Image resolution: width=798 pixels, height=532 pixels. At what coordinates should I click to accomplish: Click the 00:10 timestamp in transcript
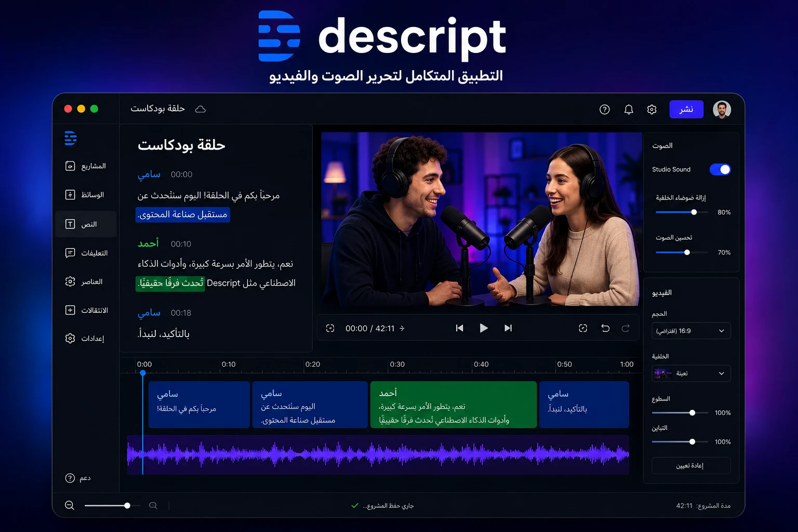coord(181,244)
